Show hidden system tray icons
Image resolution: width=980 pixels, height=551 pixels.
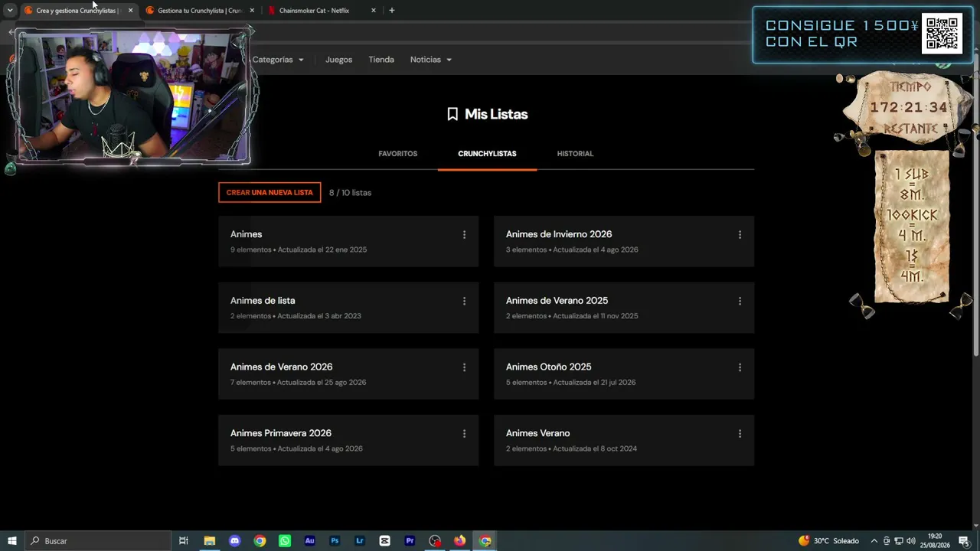pos(874,541)
